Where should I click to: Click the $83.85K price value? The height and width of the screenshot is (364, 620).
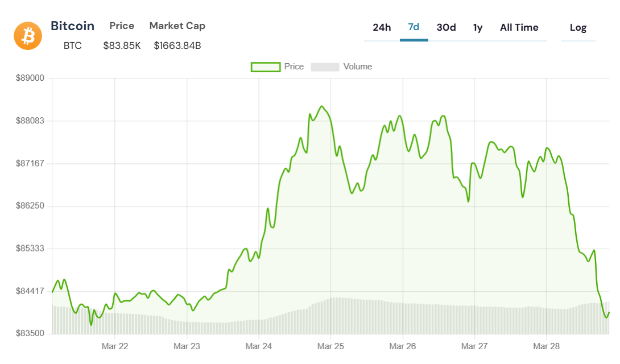tap(122, 46)
